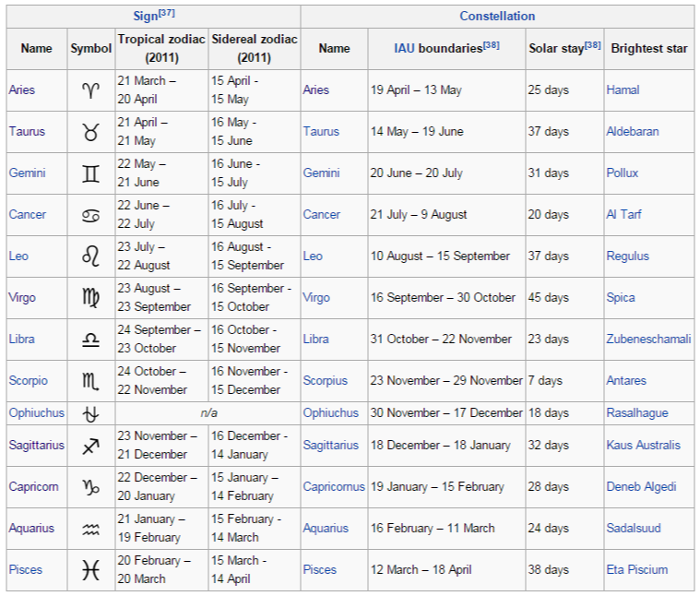
Task: Follow the IAU link in boundaries header
Action: (405, 48)
